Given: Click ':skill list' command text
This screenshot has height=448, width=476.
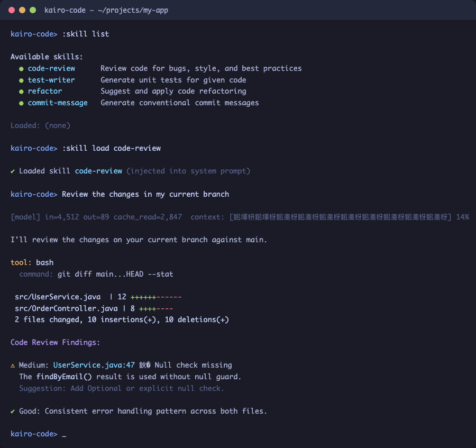Looking at the screenshot, I should 86,34.
